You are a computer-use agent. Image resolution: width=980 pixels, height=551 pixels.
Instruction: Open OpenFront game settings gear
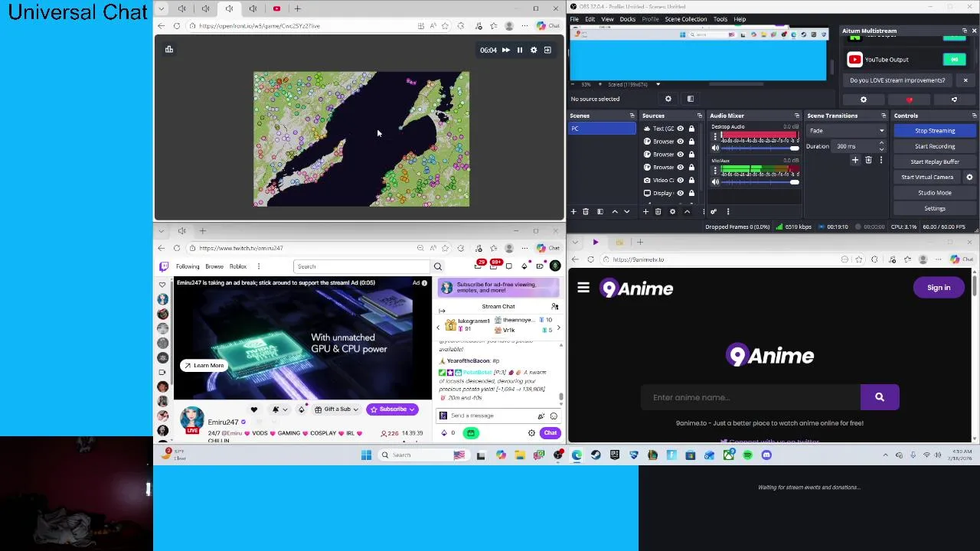coord(534,50)
